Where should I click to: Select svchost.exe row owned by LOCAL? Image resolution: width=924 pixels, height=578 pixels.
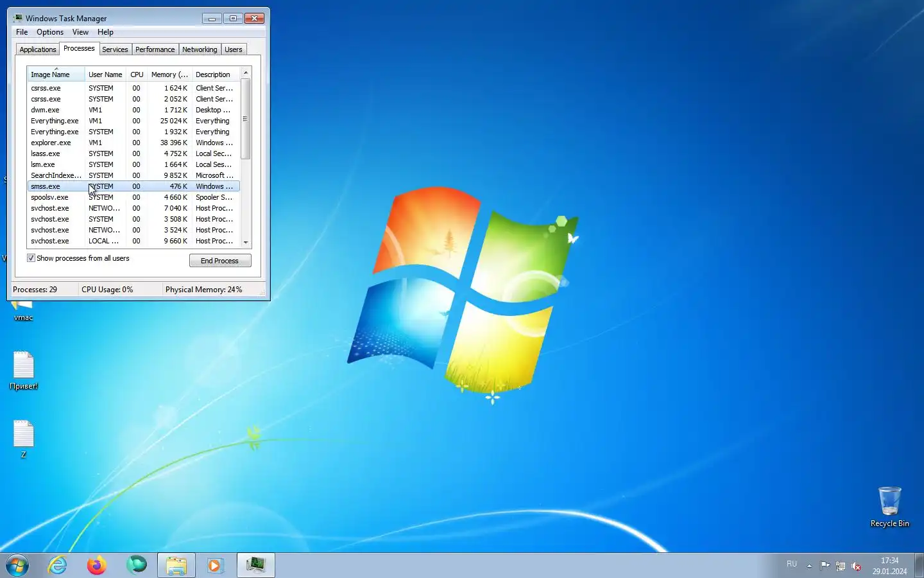pos(133,241)
